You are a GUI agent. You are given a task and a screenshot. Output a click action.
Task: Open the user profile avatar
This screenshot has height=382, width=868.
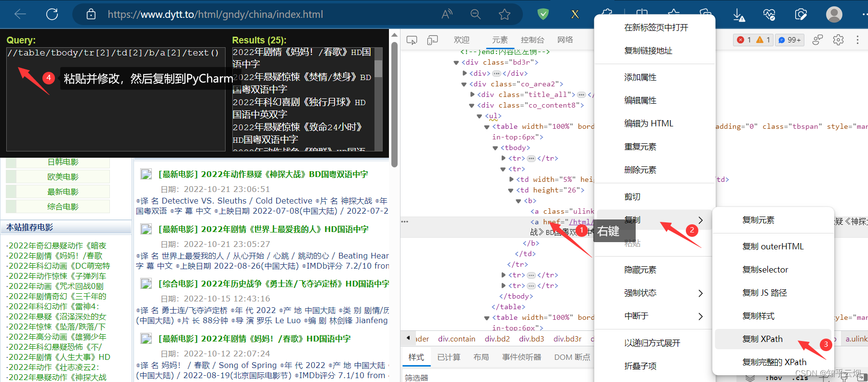pyautogui.click(x=834, y=14)
